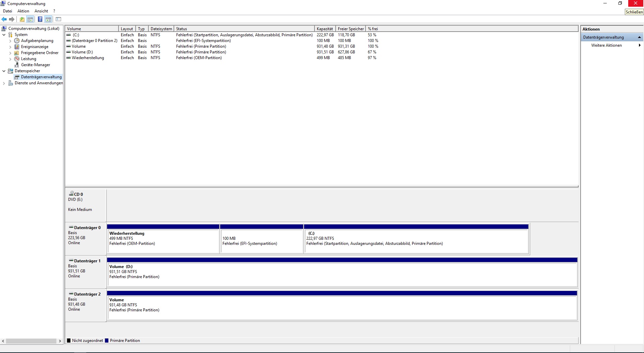Click the Up one level folder icon
Image resolution: width=644 pixels, height=353 pixels.
(22, 19)
